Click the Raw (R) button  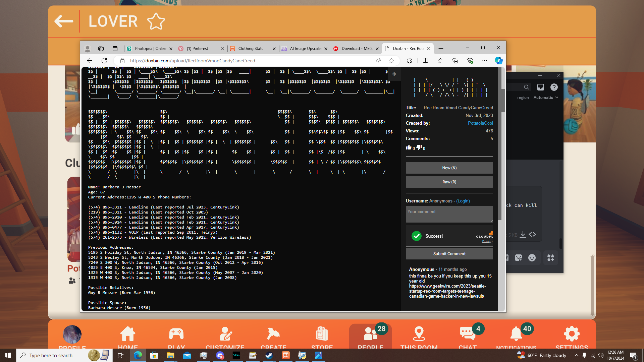pyautogui.click(x=449, y=182)
